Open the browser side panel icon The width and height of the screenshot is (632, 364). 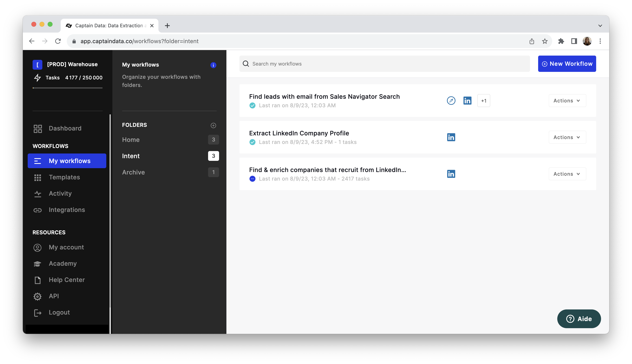click(x=574, y=41)
